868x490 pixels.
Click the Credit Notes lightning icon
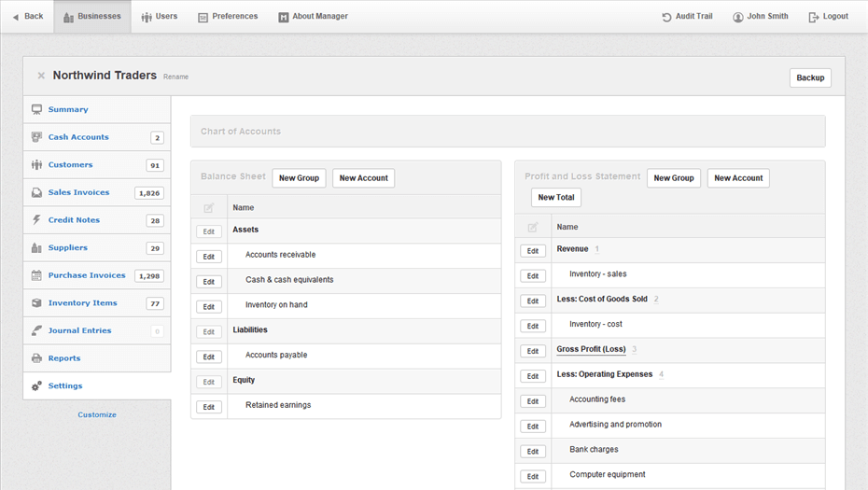pyautogui.click(x=36, y=220)
